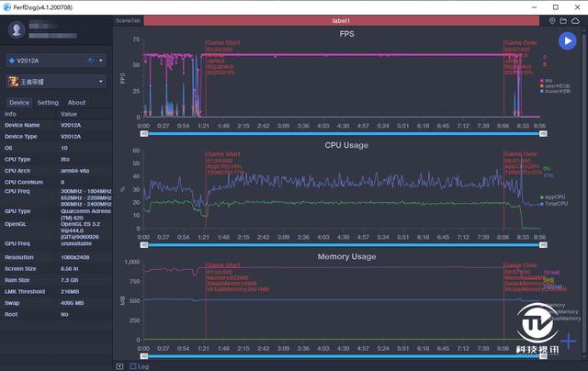Click the CPU CoreNum row
Screen dimensions: 588x371
coord(56,182)
